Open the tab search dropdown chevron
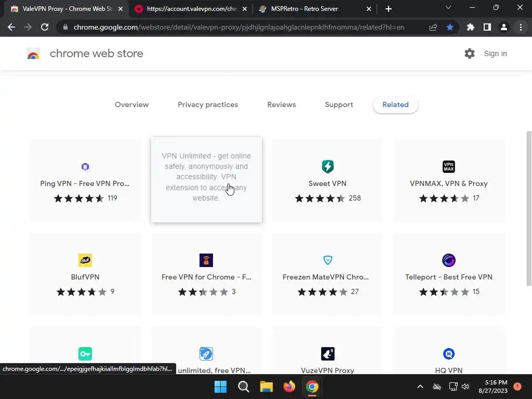532x399 pixels. [448, 7]
